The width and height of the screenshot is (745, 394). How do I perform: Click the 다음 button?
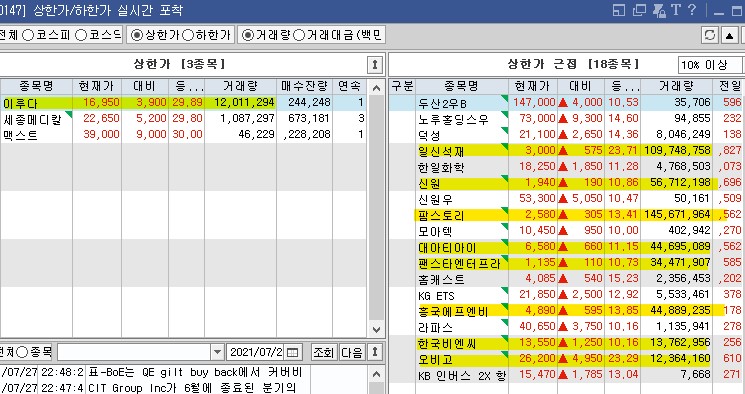[352, 352]
